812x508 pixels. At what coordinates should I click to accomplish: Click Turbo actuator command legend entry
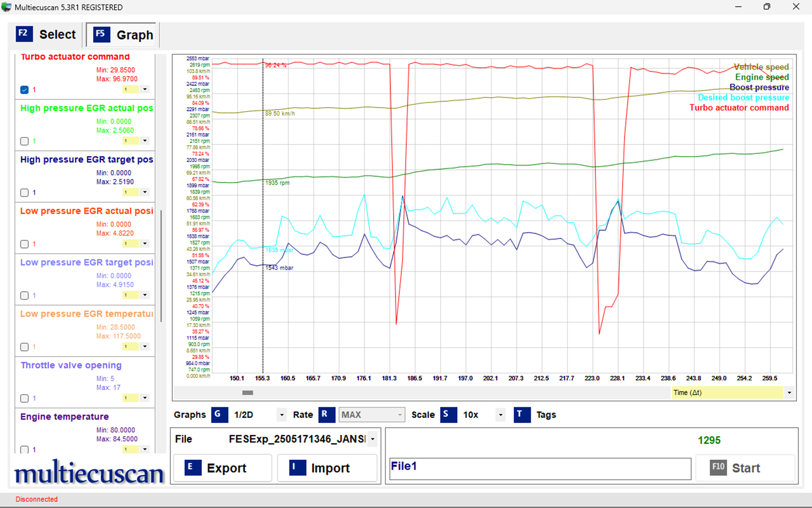739,108
